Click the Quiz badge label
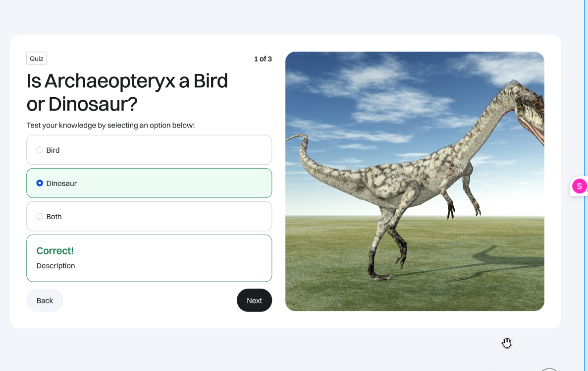Viewport: 588px width, 371px height. click(x=36, y=59)
